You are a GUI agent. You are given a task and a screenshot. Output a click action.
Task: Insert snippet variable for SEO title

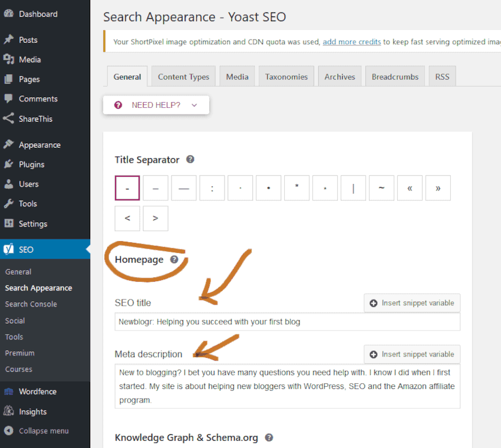coord(412,303)
